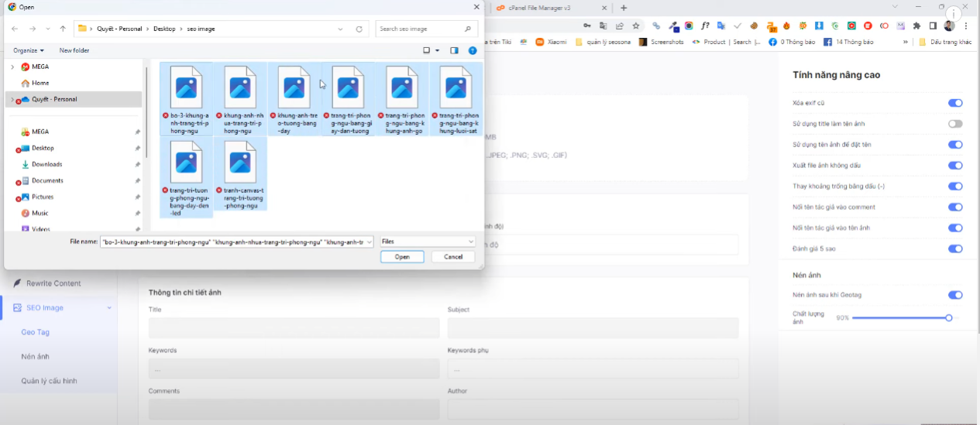Open Nén ảnh submenu item
Image resolution: width=980 pixels, height=425 pixels.
[35, 357]
